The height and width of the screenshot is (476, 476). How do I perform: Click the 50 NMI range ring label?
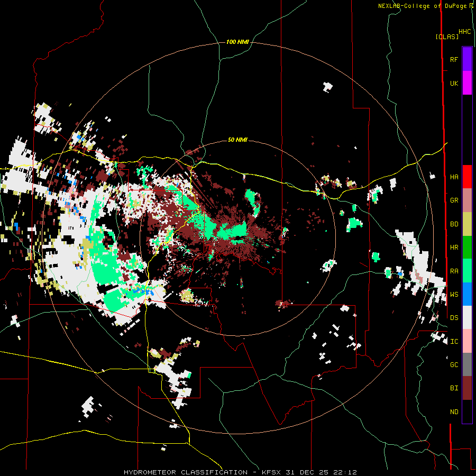click(x=237, y=140)
